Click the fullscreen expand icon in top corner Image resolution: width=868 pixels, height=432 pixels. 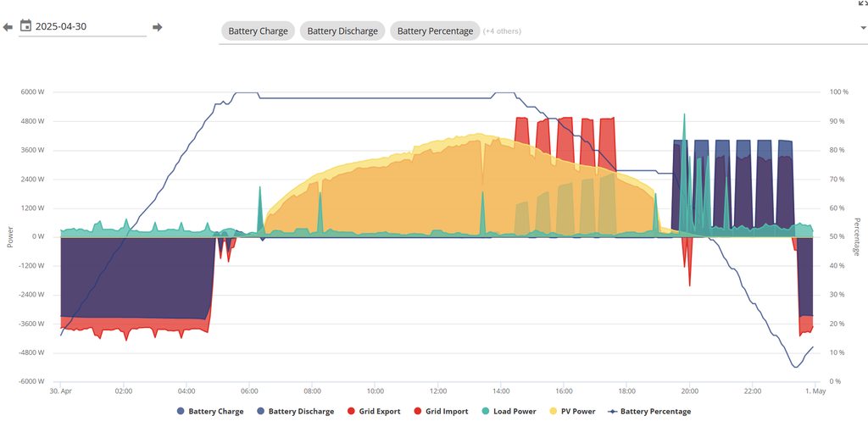(x=862, y=3)
